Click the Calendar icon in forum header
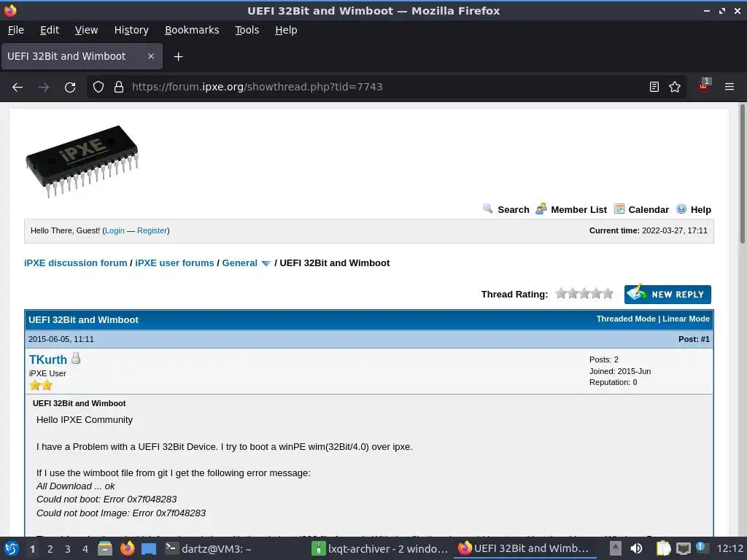The height and width of the screenshot is (560, 747). 619,209
